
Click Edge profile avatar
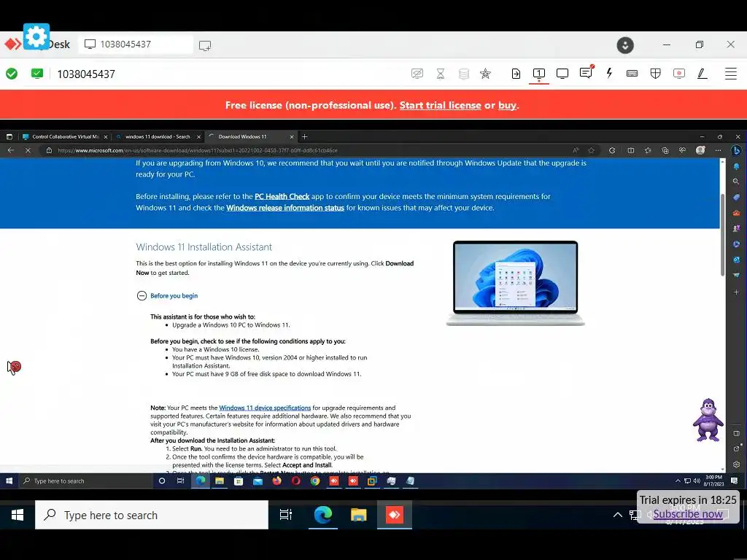(700, 150)
